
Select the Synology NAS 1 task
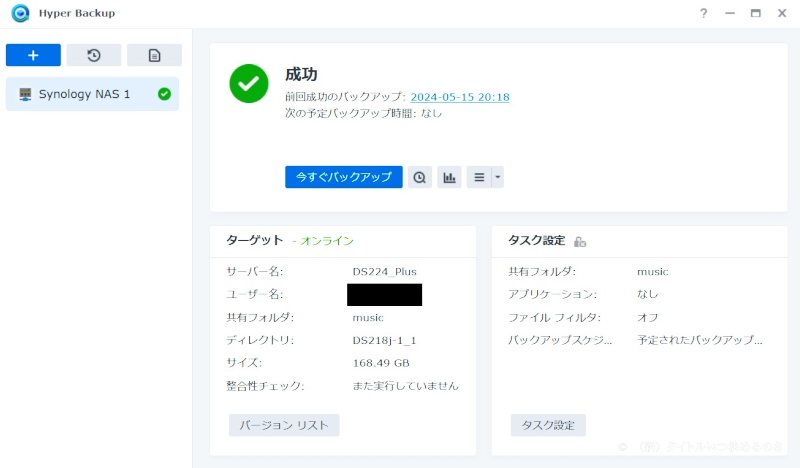tap(92, 94)
